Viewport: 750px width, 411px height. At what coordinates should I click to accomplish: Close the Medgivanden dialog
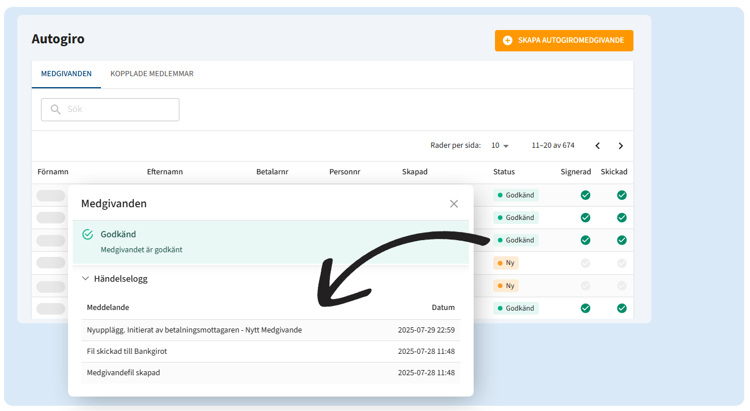[454, 203]
